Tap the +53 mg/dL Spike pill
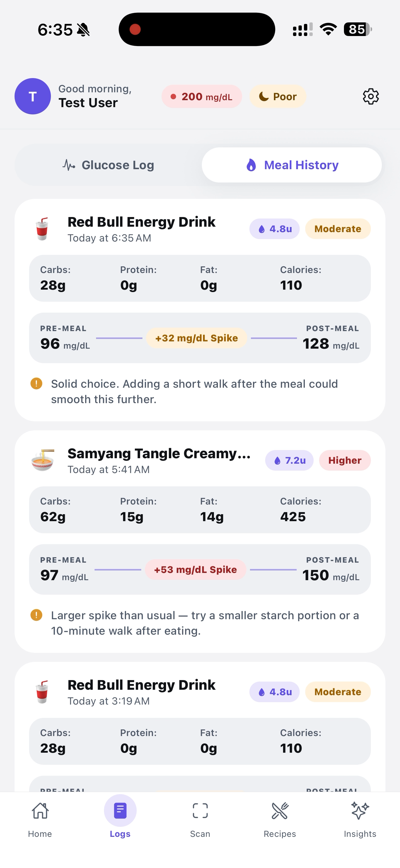 (x=195, y=570)
